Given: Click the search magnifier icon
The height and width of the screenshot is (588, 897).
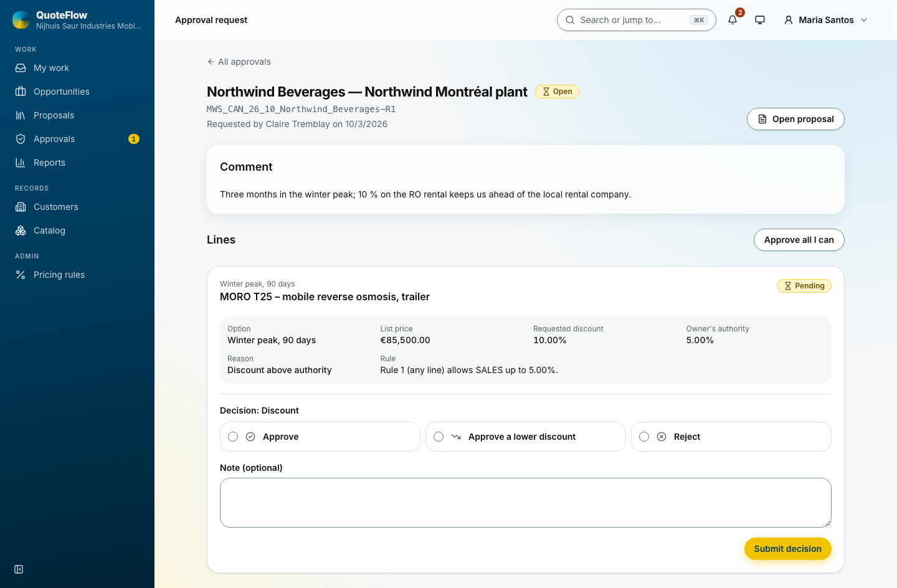Looking at the screenshot, I should tap(570, 20).
